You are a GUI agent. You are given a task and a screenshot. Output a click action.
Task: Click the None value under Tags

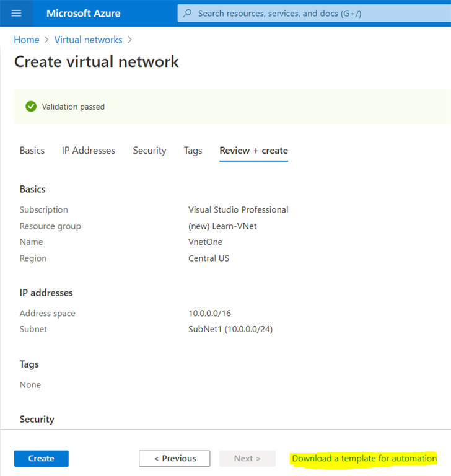(30, 385)
